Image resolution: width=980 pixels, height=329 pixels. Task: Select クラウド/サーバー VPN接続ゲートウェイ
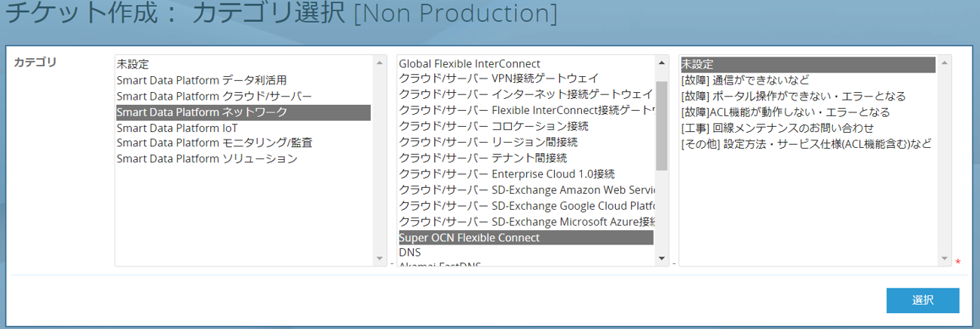[498, 78]
